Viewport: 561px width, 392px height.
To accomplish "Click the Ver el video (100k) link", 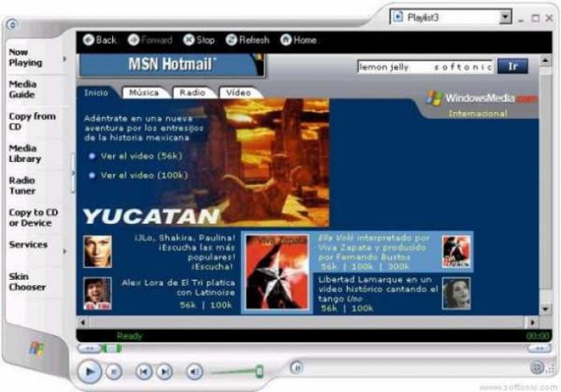I will (x=144, y=175).
